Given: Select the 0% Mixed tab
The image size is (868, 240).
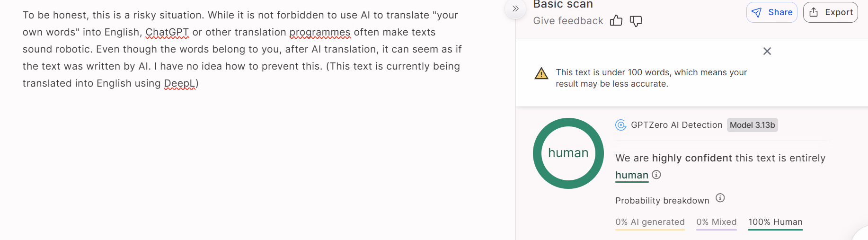Looking at the screenshot, I should tap(716, 222).
